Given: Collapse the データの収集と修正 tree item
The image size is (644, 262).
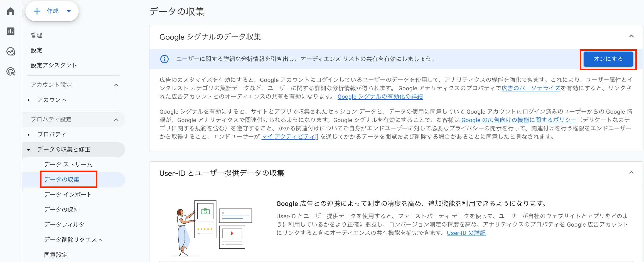Looking at the screenshot, I should pyautogui.click(x=29, y=150).
